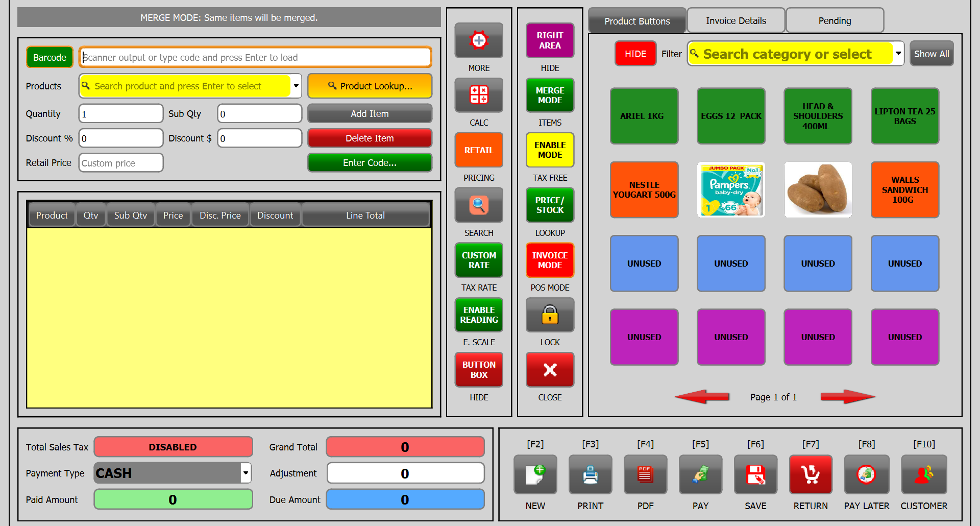
Task: Toggle MERGE MODE for items
Action: click(x=550, y=95)
